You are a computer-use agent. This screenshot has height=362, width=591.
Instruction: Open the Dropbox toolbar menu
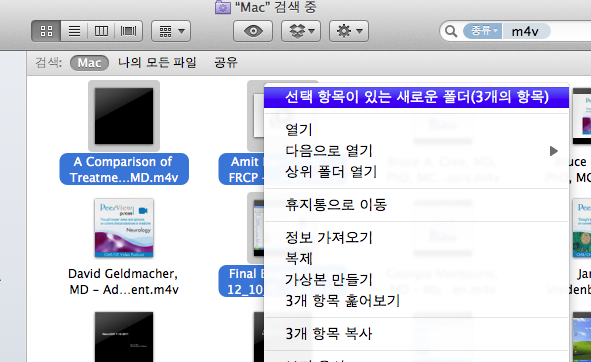[301, 31]
